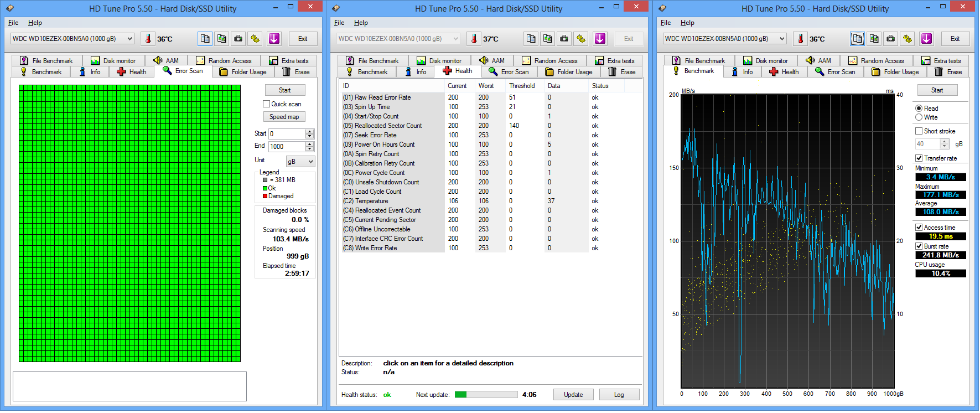Open Help menu in middle window
Viewport: 980px width, 413px height.
point(361,23)
